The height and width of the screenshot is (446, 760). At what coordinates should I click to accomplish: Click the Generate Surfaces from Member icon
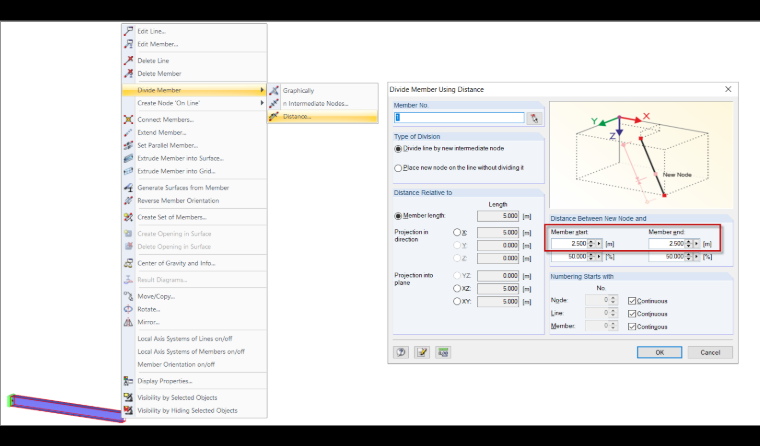click(128, 188)
